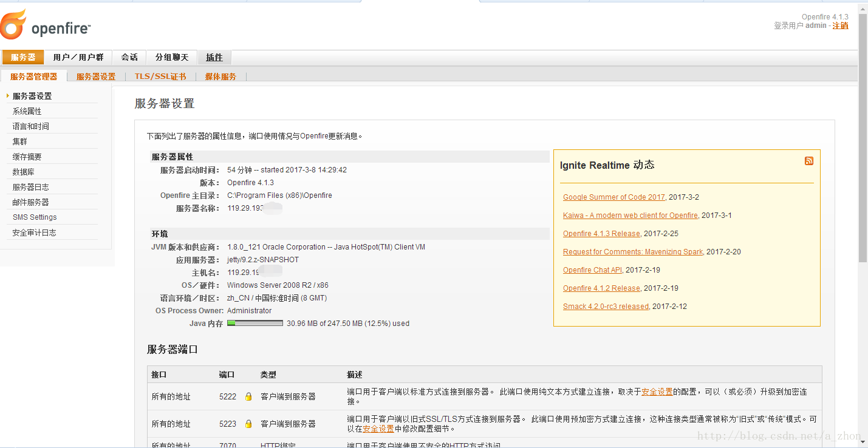This screenshot has width=868, height=448.
Task: Open the 插件 tab
Action: tap(214, 57)
